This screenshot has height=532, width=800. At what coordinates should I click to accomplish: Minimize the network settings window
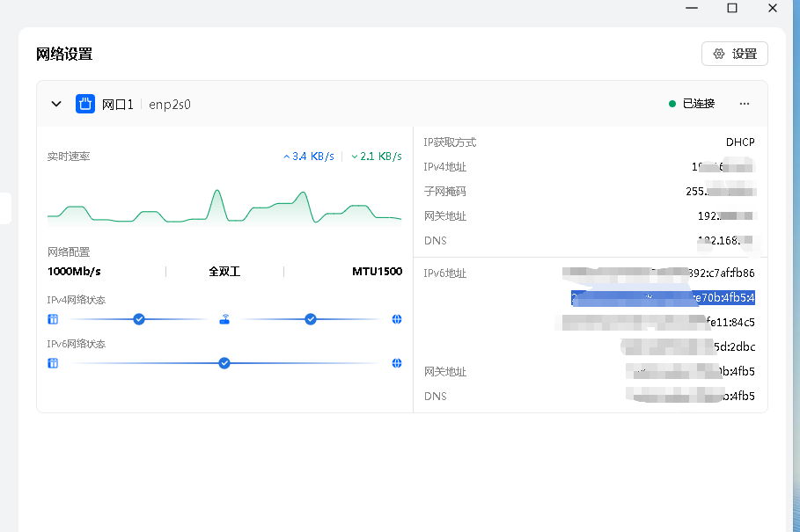click(x=692, y=8)
